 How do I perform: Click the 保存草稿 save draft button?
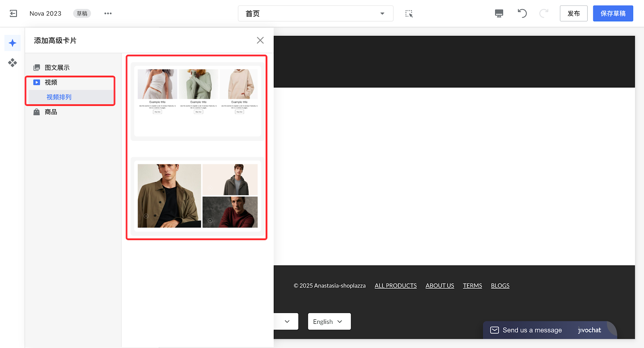click(x=613, y=14)
